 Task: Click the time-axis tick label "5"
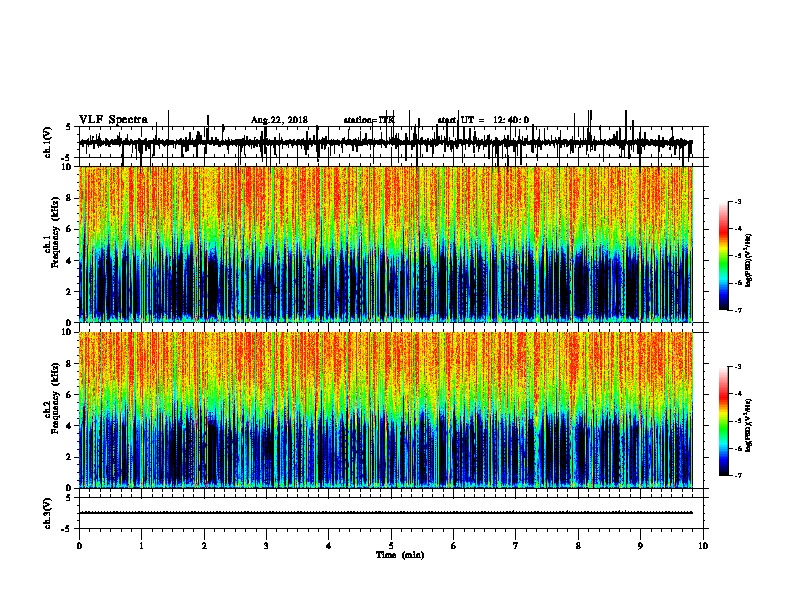pos(391,546)
